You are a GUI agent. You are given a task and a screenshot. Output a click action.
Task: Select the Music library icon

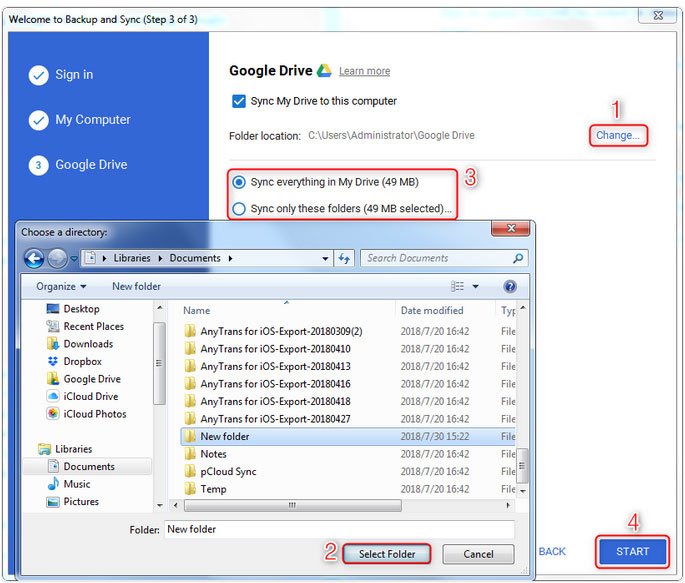pos(53,483)
